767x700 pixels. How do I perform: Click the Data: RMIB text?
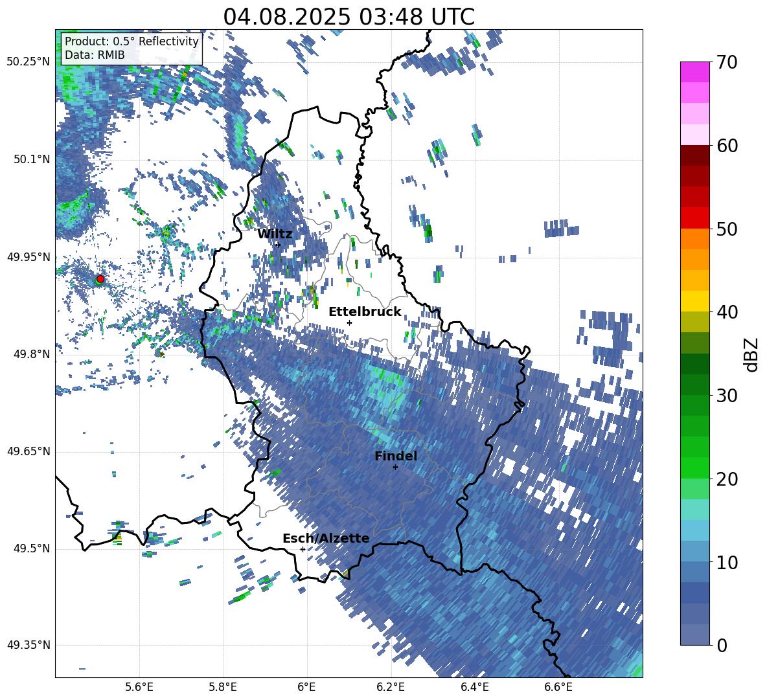click(x=95, y=55)
